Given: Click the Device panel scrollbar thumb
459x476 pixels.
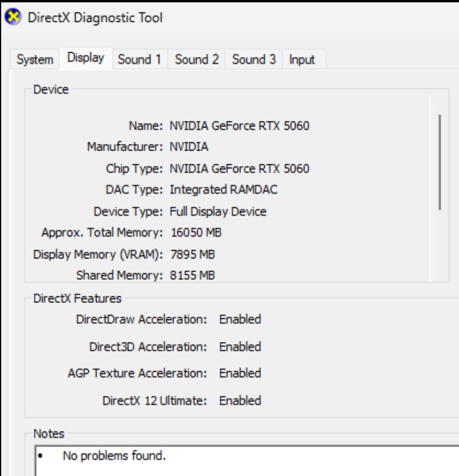Looking at the screenshot, I should tap(439, 162).
